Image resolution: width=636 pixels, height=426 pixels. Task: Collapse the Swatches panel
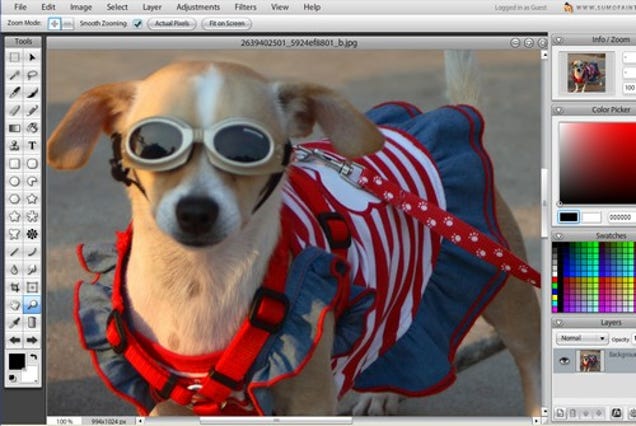[x=558, y=236]
